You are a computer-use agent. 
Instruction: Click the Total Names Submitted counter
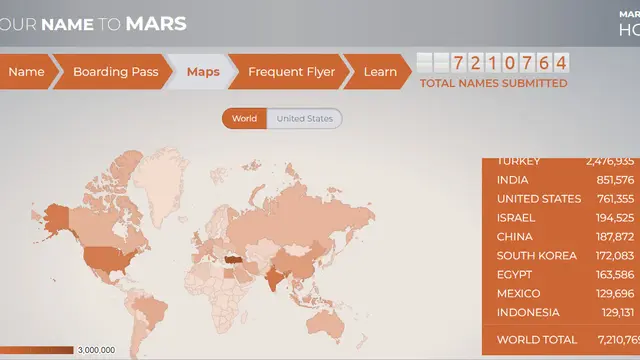(x=493, y=70)
